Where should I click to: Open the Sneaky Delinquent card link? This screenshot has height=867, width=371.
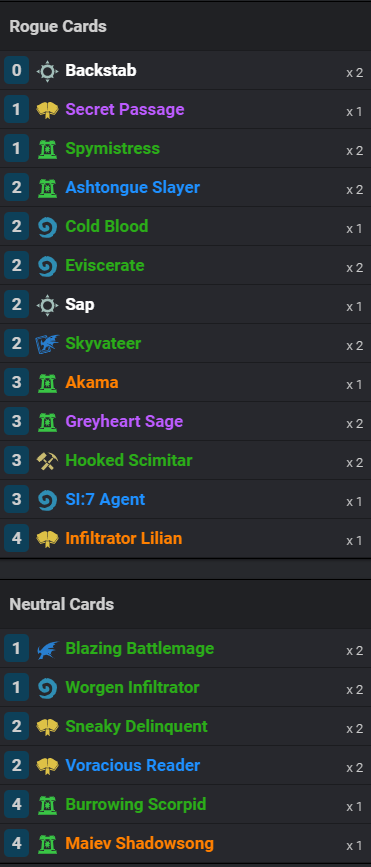137,727
